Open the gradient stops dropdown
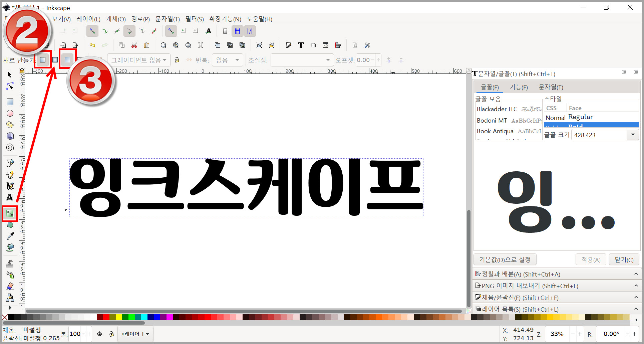Screen dimensions: 644x344 pos(302,60)
